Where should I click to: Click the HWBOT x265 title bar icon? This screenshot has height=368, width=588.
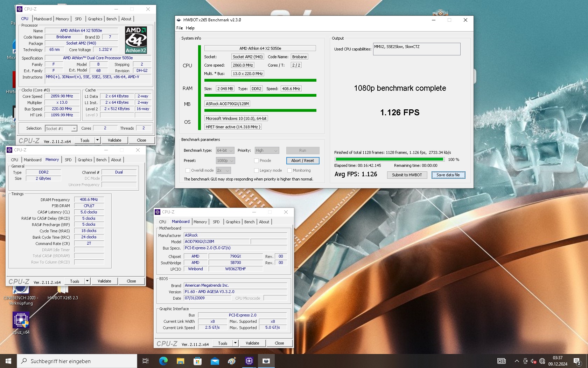coord(179,20)
